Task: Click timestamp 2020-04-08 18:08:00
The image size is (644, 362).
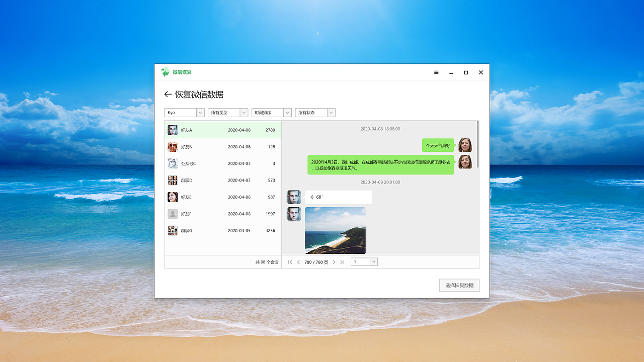Action: click(x=380, y=129)
